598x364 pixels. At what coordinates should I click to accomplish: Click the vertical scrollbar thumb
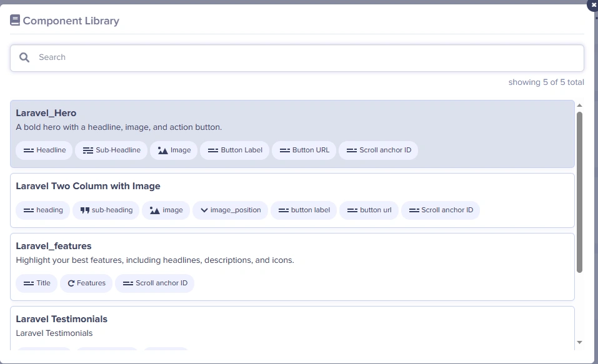pyautogui.click(x=579, y=192)
